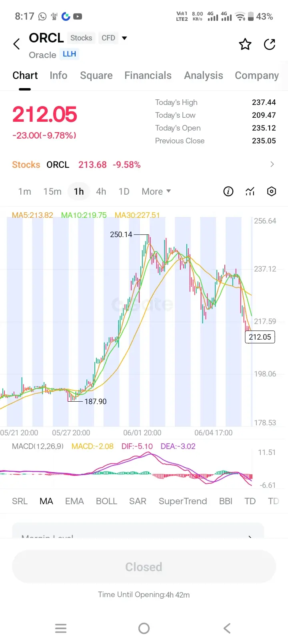Open the More timeframes dropdown
Screen dimensions: 288x644
[x=156, y=191]
